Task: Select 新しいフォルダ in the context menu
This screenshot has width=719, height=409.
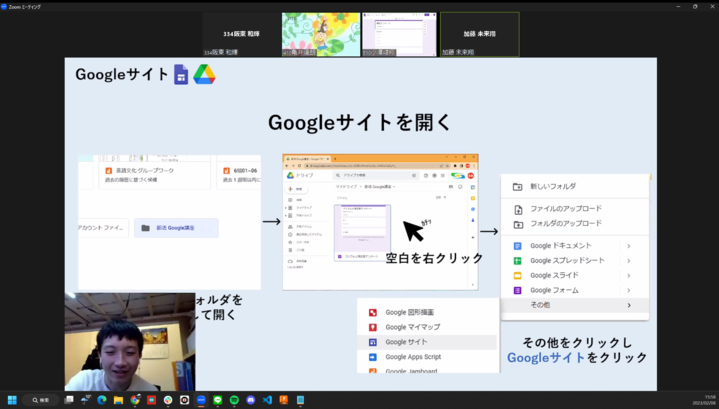Action: coord(575,186)
